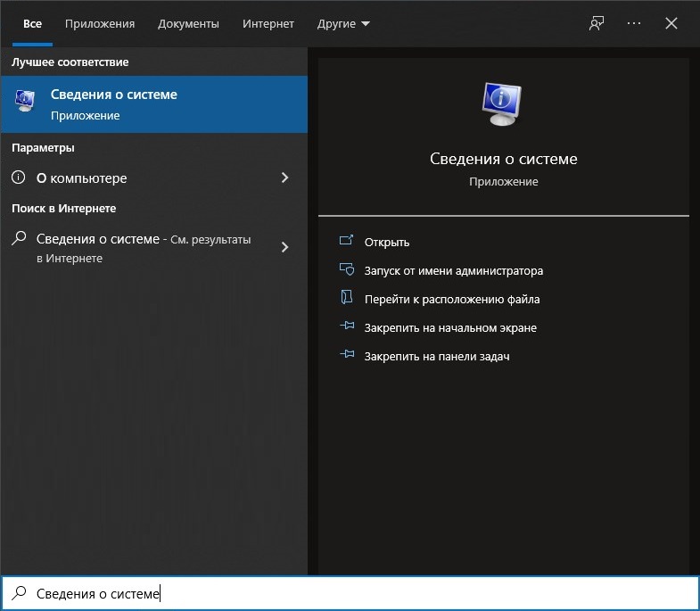Click Закрепить на панели задач

436,356
